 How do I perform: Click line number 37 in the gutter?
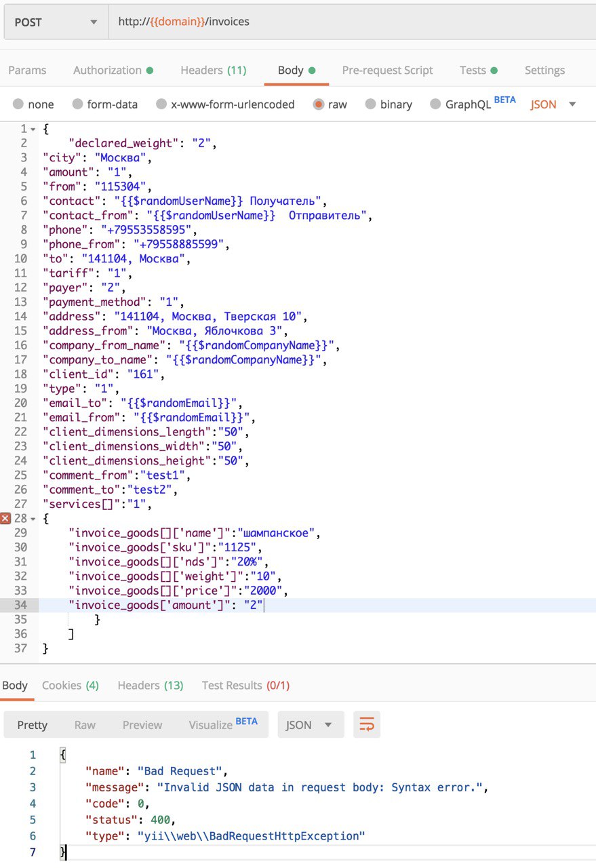coord(20,648)
